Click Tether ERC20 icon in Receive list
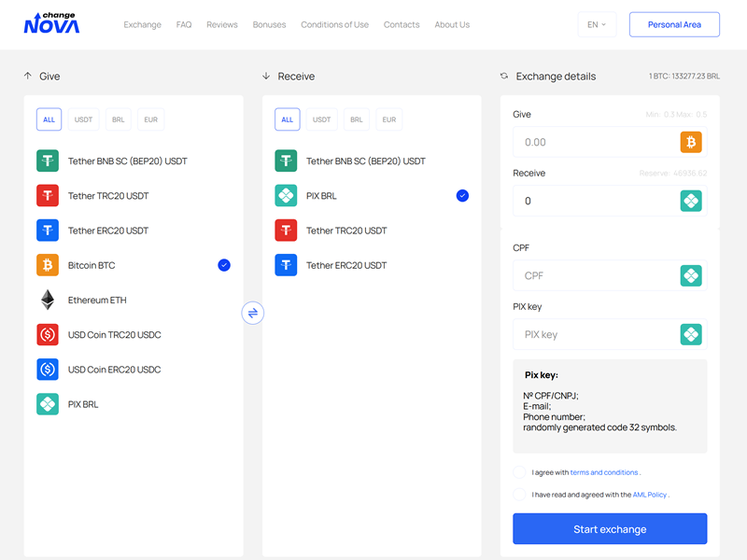Screen dimensions: 747x560 [286, 265]
